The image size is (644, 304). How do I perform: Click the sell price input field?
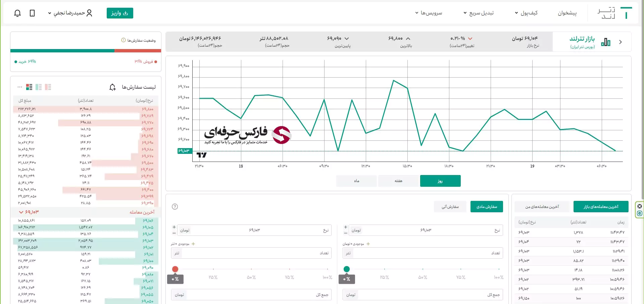(254, 230)
